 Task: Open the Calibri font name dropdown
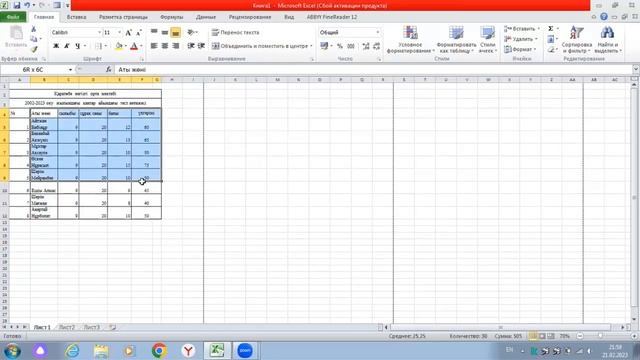pyautogui.click(x=99, y=32)
